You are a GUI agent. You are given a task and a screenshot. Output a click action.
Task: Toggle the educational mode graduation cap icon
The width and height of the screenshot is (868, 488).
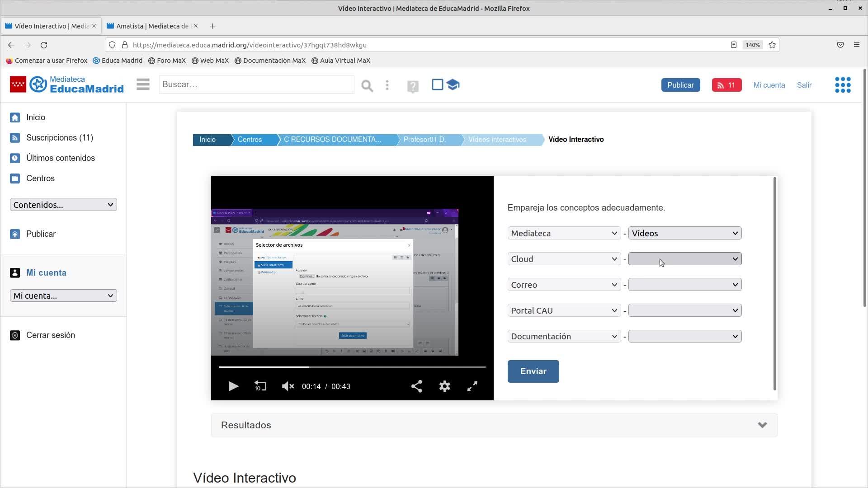coord(453,84)
